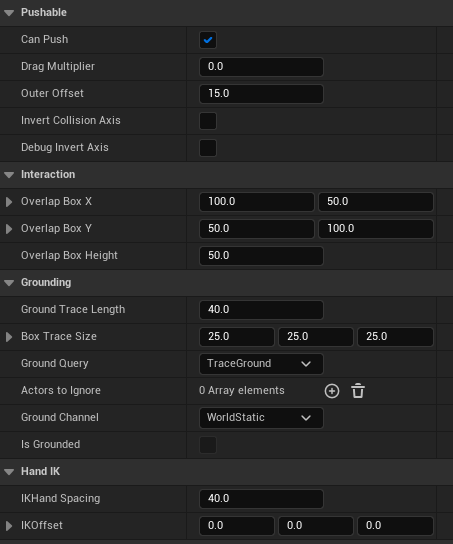Viewport: 453px width, 544px height.
Task: Select the Ground Trace Length field
Action: [x=262, y=310]
